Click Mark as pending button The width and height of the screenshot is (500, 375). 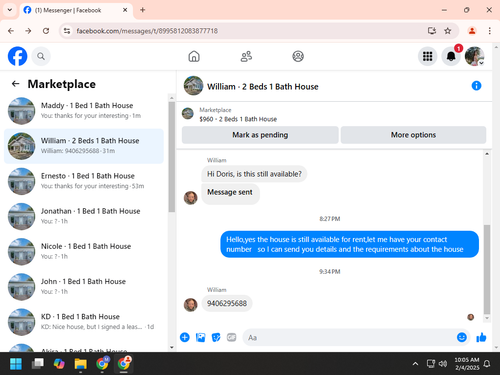point(260,135)
